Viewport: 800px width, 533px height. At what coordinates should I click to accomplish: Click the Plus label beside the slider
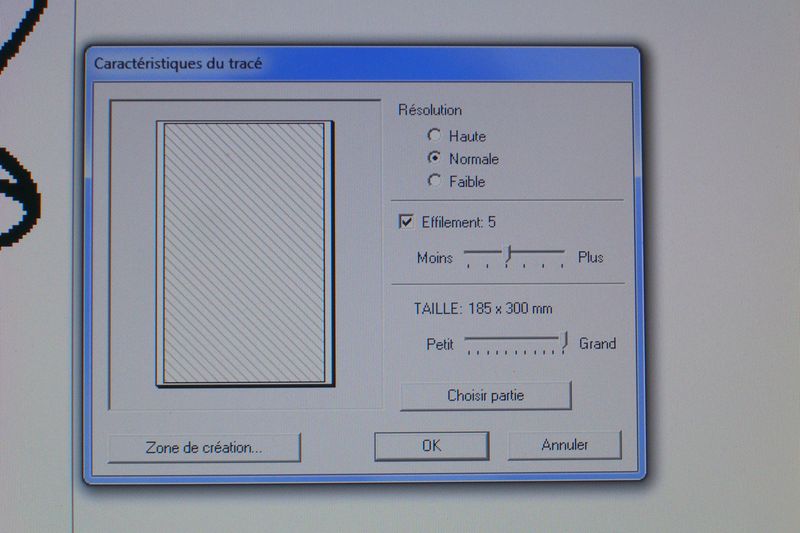(x=591, y=257)
